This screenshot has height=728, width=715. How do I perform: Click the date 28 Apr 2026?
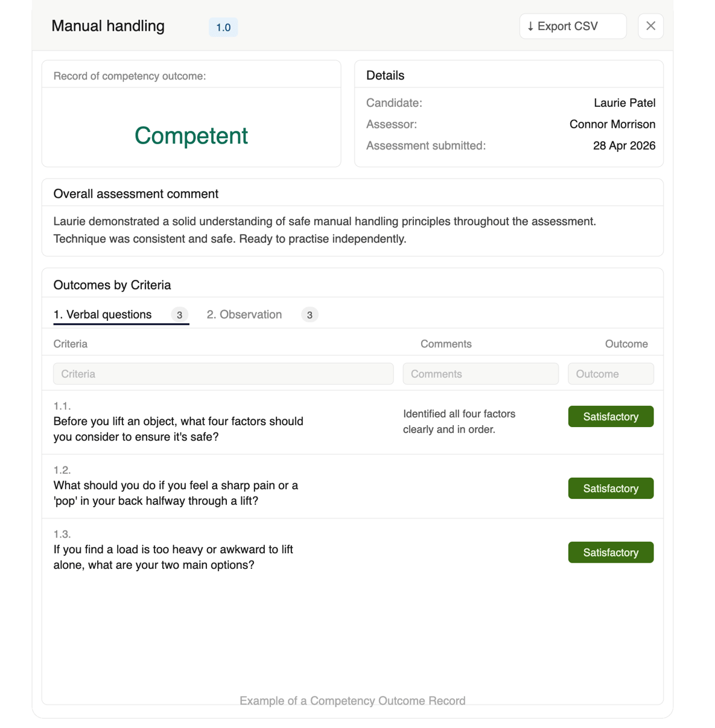624,145
